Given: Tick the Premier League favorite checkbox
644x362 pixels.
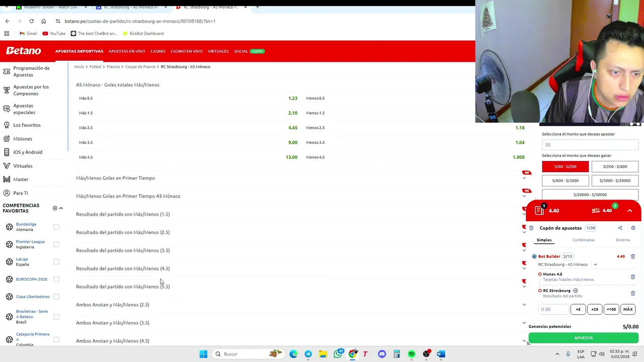Looking at the screenshot, I should [x=56, y=244].
